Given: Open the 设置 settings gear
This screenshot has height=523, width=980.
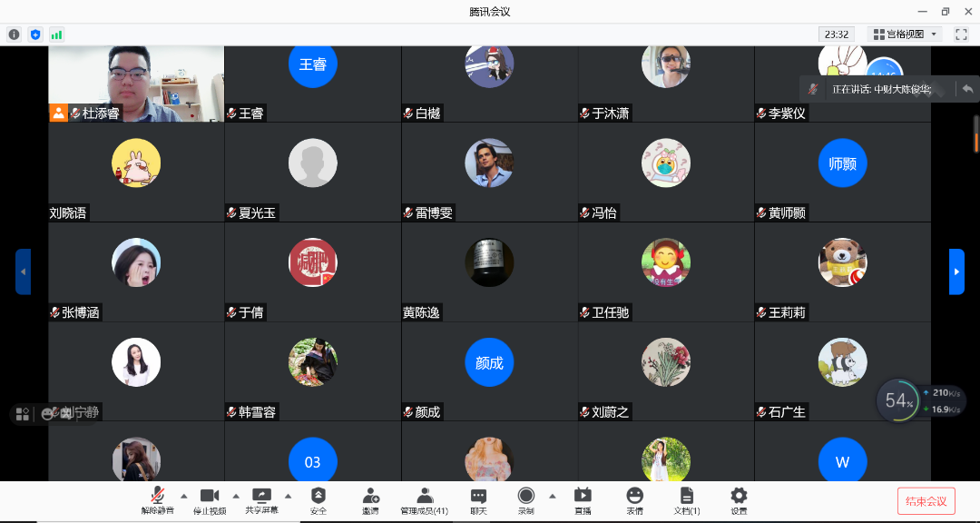Looking at the screenshot, I should click(739, 500).
